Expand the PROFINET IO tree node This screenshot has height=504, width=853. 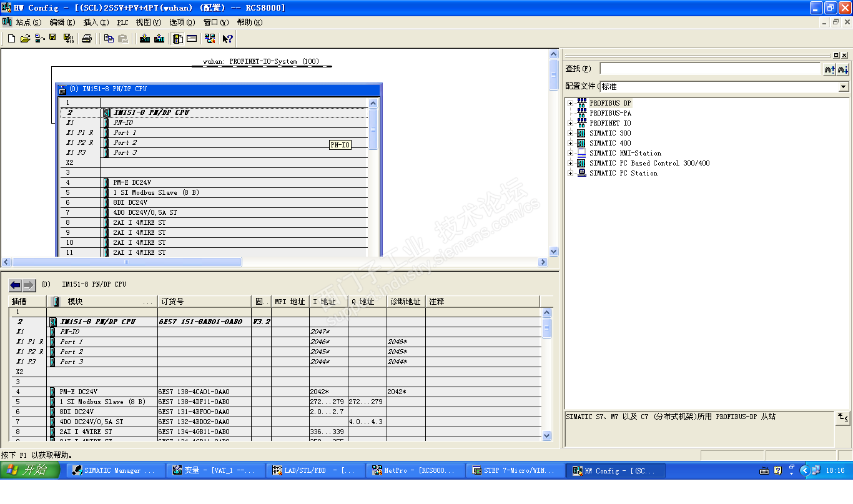(x=570, y=123)
